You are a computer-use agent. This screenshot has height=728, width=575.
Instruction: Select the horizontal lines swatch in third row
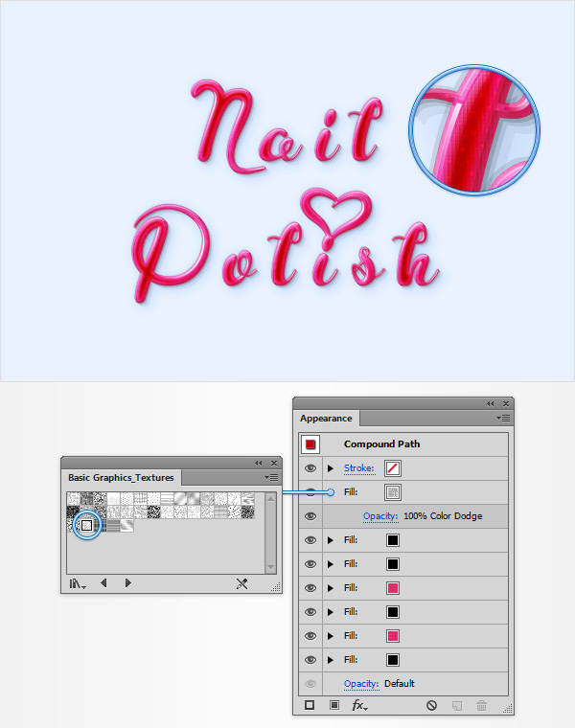click(114, 525)
